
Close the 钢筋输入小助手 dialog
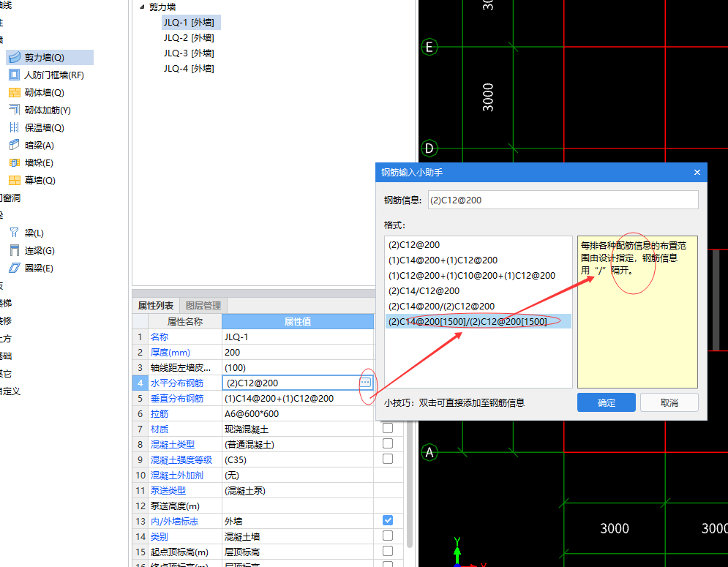(697, 172)
